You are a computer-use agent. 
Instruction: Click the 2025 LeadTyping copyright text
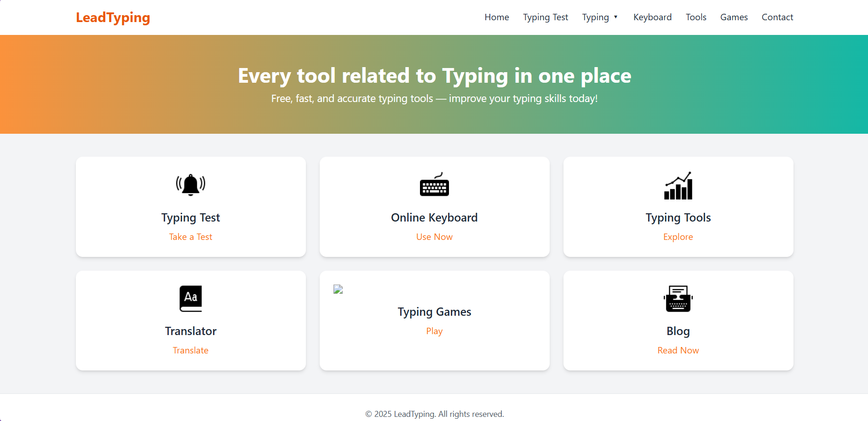(x=434, y=414)
